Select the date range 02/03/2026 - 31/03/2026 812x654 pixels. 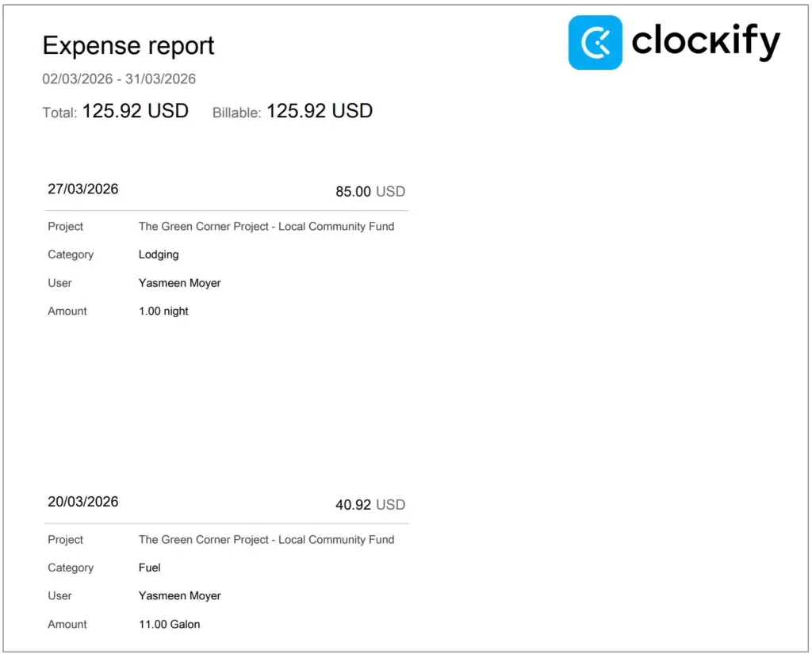click(120, 79)
